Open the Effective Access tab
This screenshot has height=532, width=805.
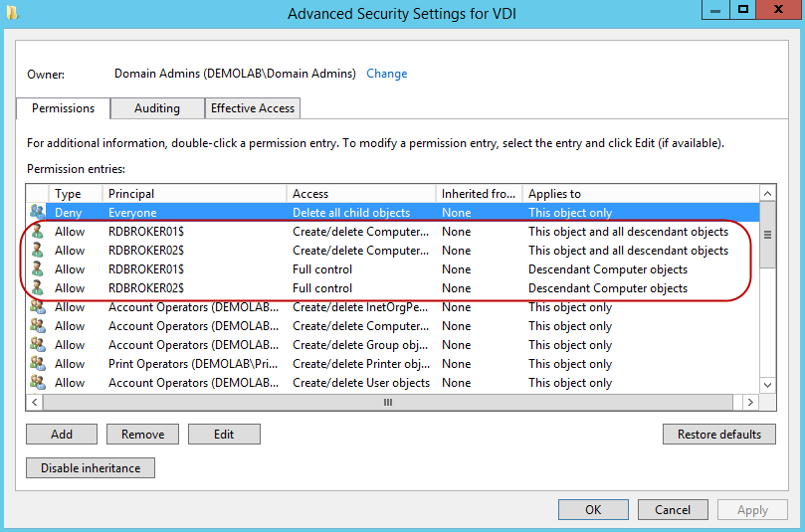coord(253,108)
